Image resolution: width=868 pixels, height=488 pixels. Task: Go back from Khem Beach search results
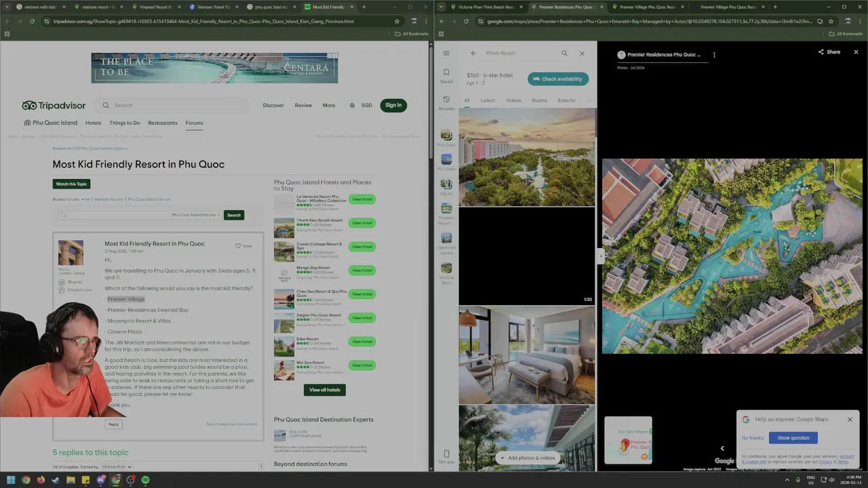473,53
